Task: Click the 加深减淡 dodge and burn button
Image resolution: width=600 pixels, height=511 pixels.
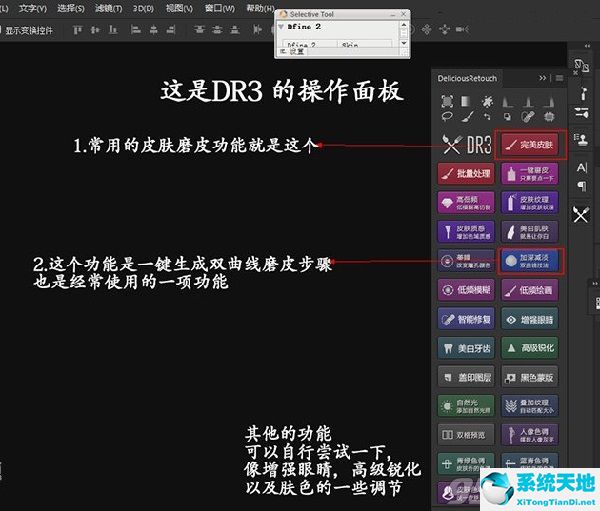Action: pos(530,261)
